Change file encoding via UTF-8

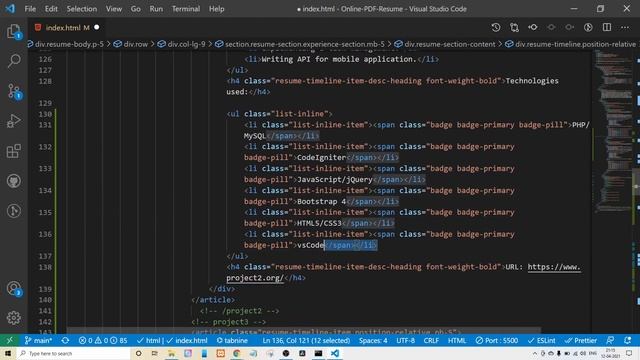[405, 340]
